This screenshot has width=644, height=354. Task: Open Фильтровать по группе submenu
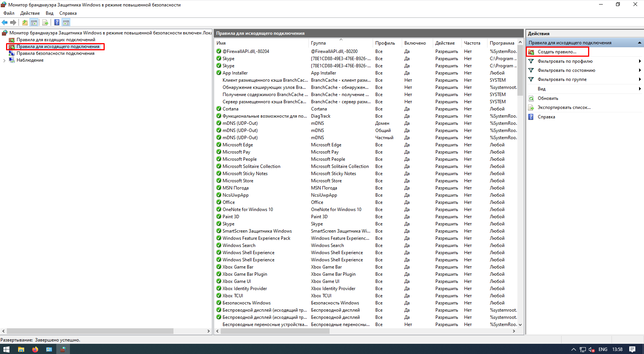point(562,79)
